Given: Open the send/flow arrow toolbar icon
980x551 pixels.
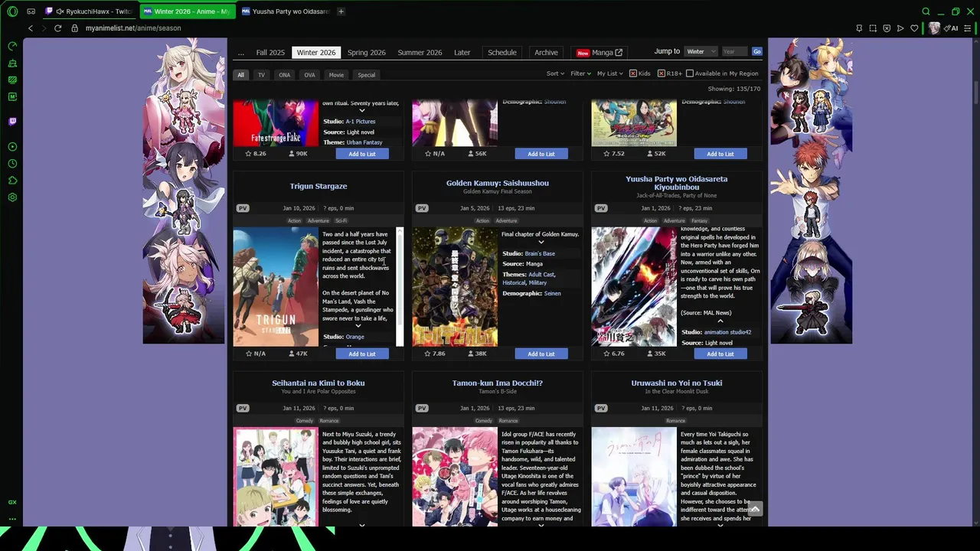Looking at the screenshot, I should [900, 28].
